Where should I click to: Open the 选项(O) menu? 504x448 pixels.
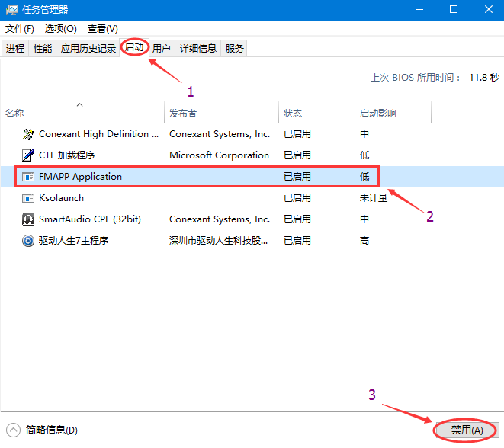coord(61,29)
